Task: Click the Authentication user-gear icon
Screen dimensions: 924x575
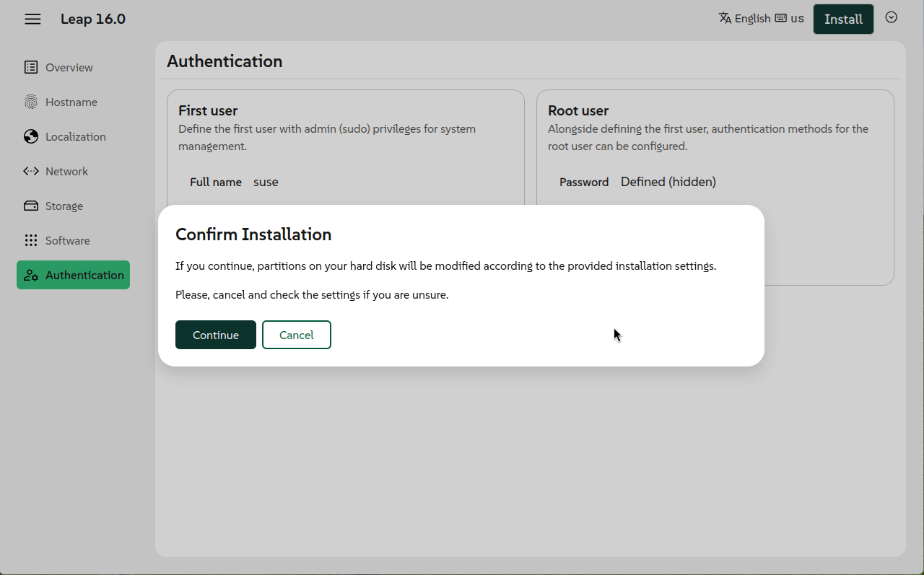Action: point(31,275)
